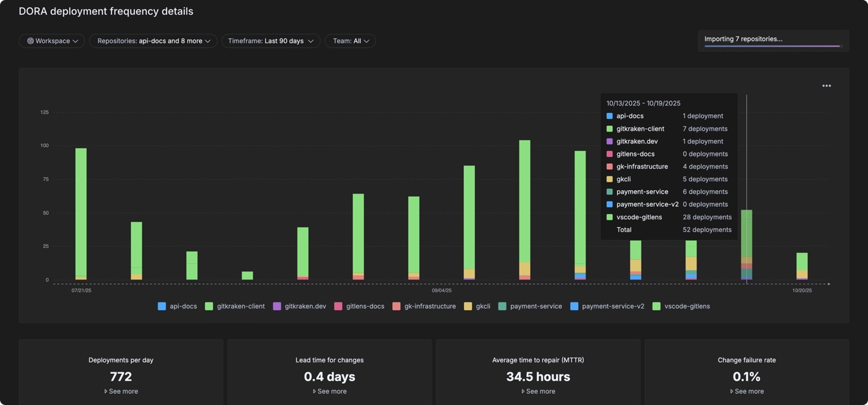Click payment-service-v2 legend icon
Screen dimensions: 868x405
click(574, 306)
